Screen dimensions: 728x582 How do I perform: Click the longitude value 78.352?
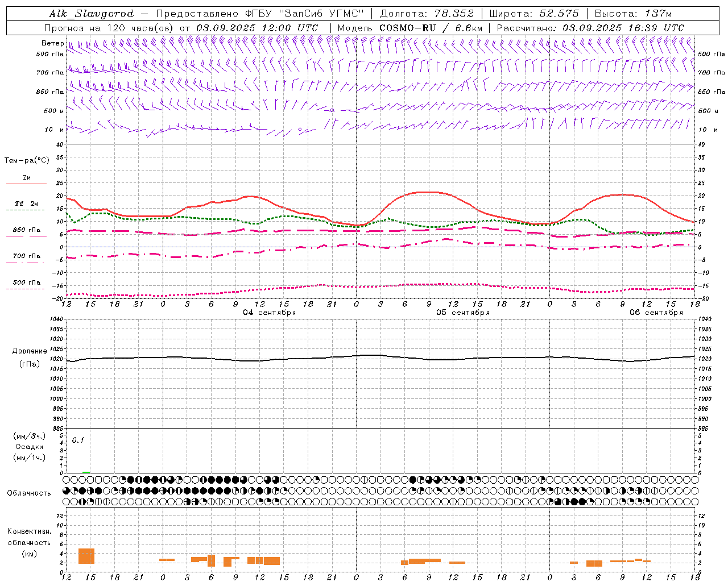point(454,14)
